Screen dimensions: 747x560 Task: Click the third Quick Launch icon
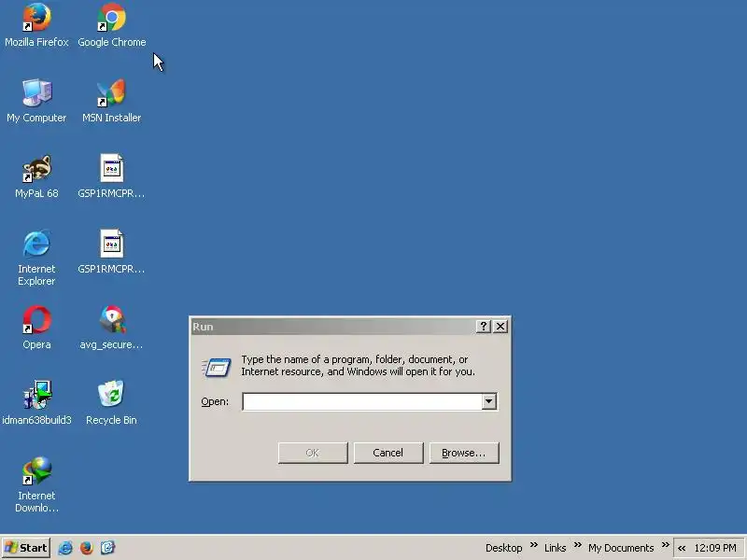(x=107, y=548)
